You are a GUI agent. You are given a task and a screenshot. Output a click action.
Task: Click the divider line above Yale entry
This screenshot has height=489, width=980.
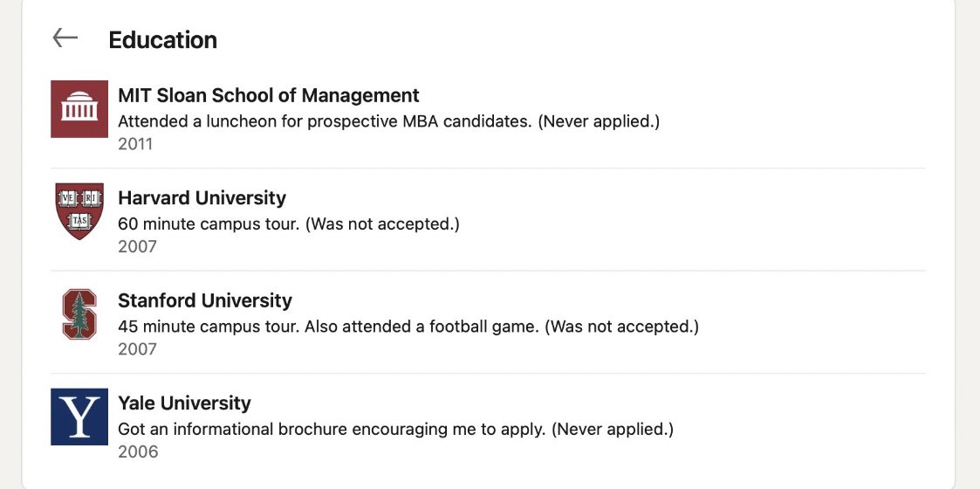click(x=522, y=373)
